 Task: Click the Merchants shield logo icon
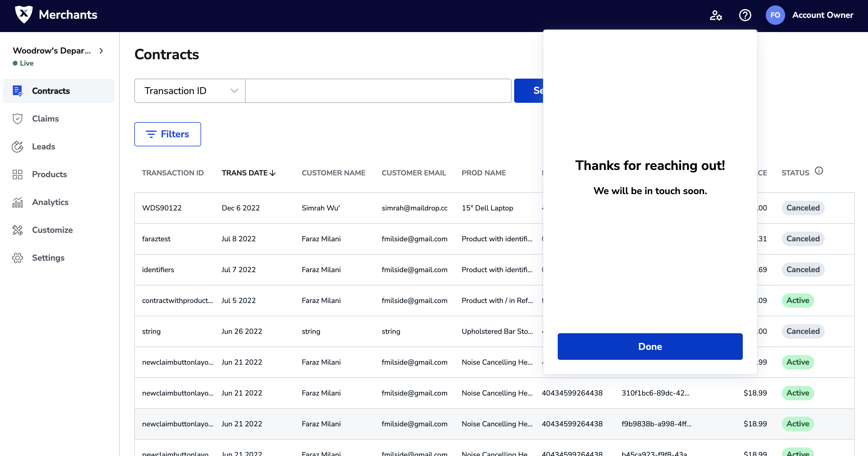tap(24, 15)
